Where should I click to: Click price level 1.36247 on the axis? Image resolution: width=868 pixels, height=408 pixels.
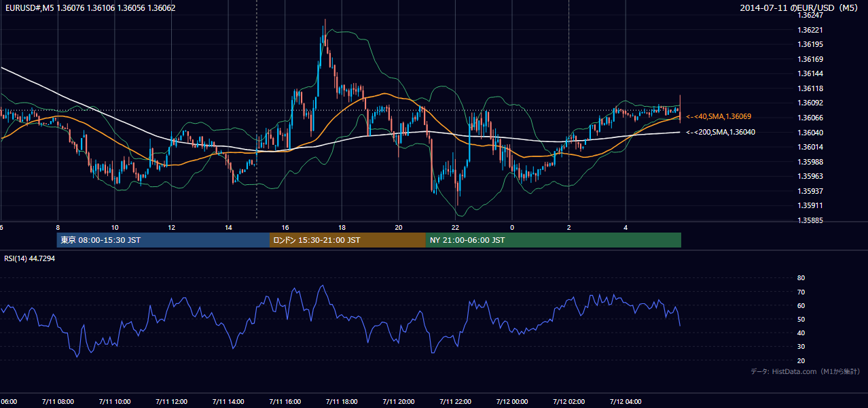810,15
